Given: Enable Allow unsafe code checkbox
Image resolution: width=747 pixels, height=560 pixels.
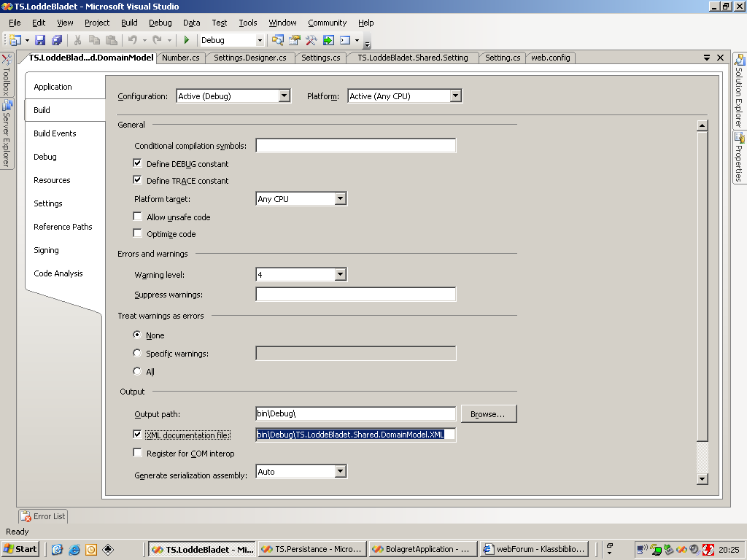Looking at the screenshot, I should (137, 216).
